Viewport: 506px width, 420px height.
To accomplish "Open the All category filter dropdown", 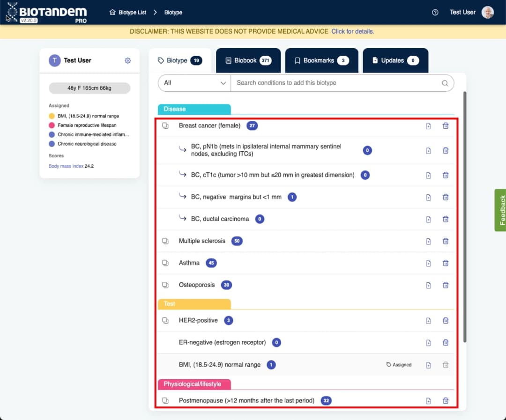I will coord(194,83).
